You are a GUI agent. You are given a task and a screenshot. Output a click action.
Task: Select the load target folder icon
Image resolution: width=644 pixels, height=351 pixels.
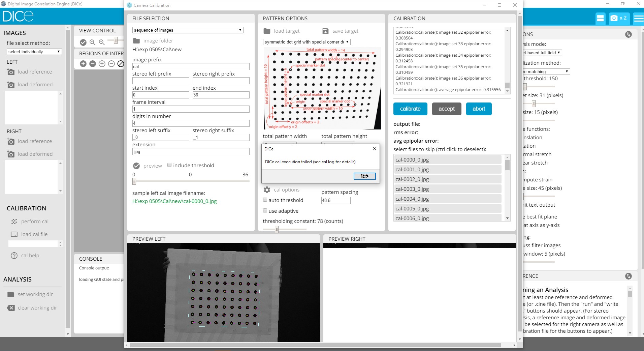(266, 31)
